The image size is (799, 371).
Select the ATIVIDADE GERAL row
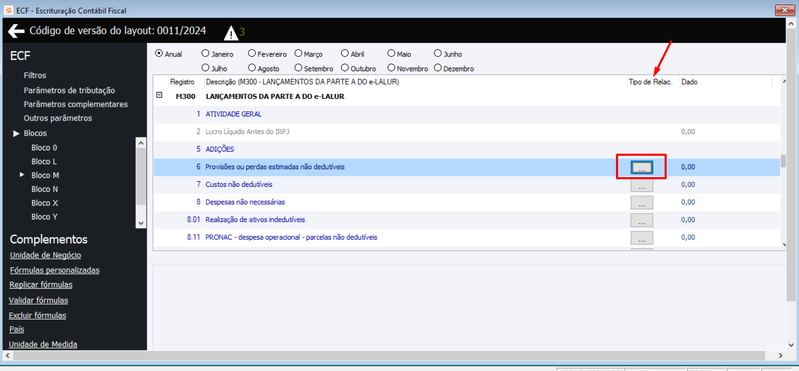click(x=467, y=114)
